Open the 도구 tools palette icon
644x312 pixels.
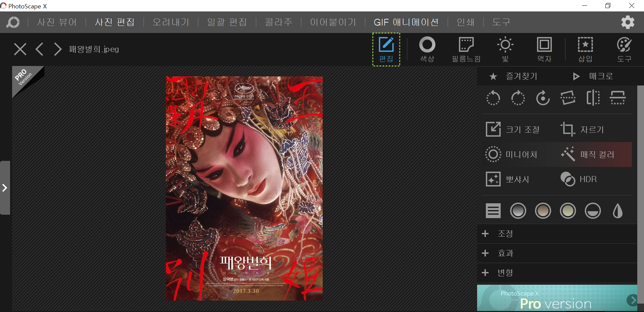click(624, 49)
